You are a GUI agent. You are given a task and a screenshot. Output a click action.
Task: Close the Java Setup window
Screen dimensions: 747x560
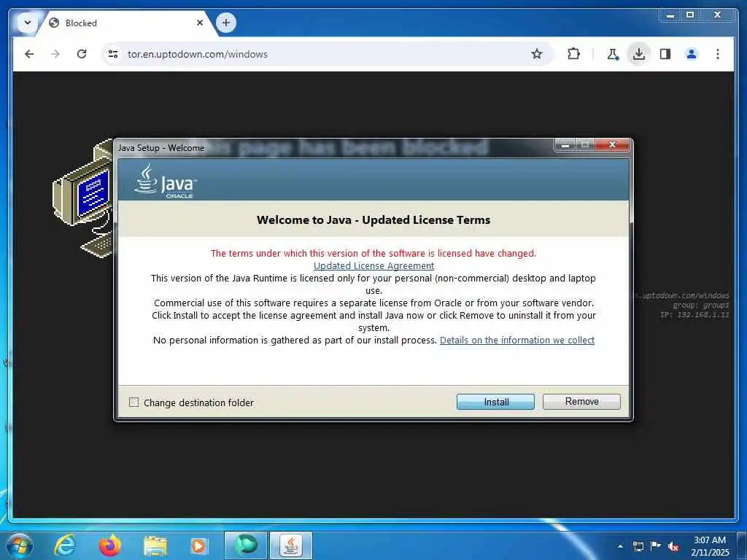click(612, 144)
